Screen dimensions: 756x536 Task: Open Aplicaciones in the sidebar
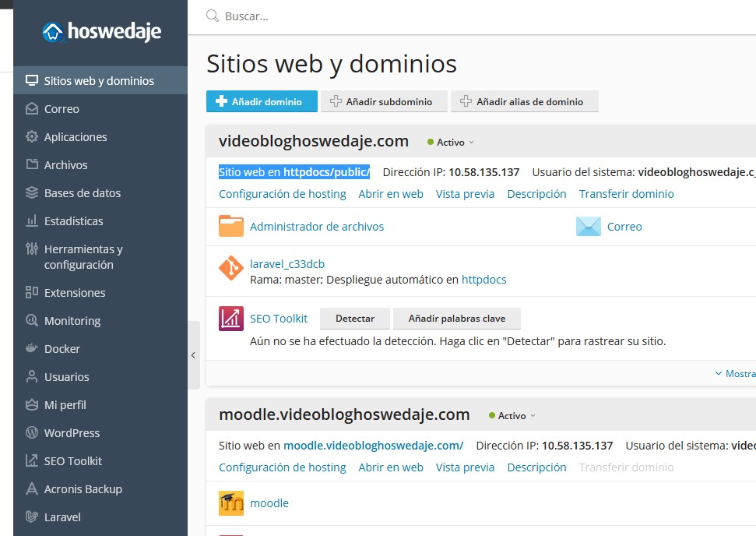[x=100, y=136]
